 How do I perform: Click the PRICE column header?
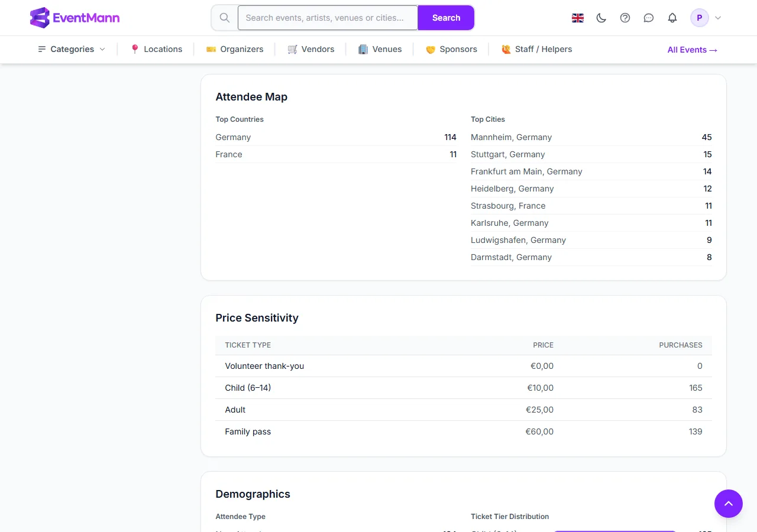tap(543, 345)
